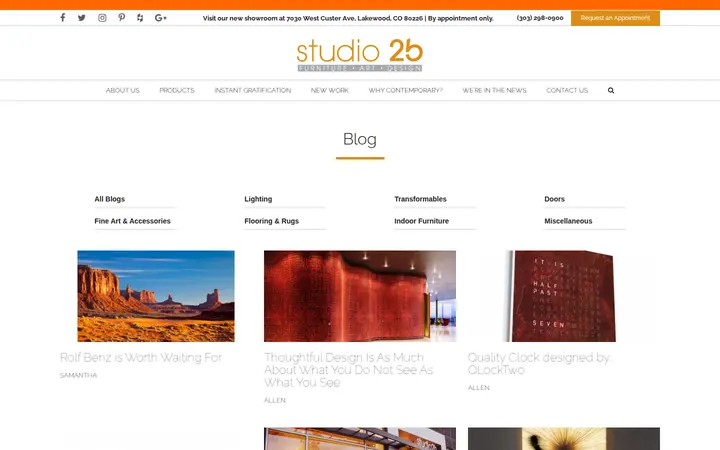Click the search magnifier icon in navigation

pos(611,90)
